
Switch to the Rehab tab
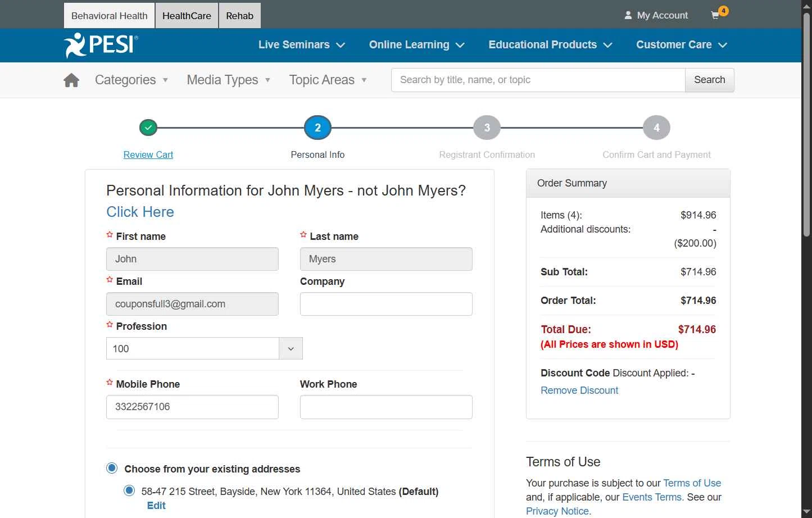240,16
